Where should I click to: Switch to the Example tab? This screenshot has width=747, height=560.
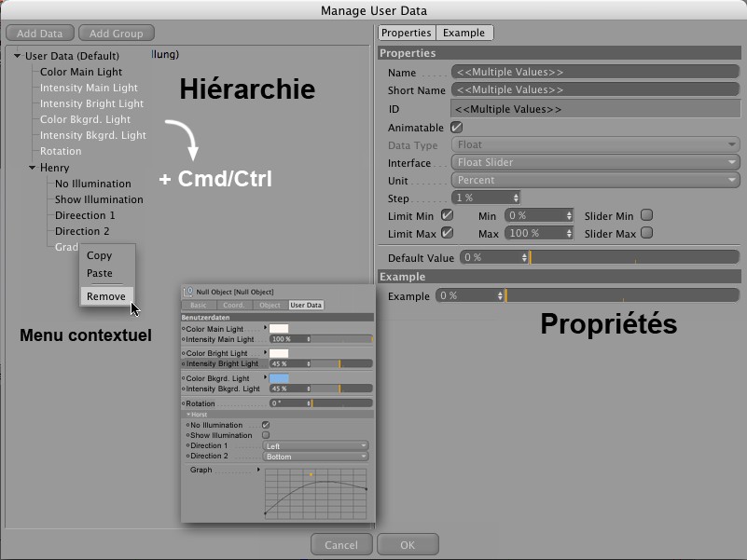[463, 33]
